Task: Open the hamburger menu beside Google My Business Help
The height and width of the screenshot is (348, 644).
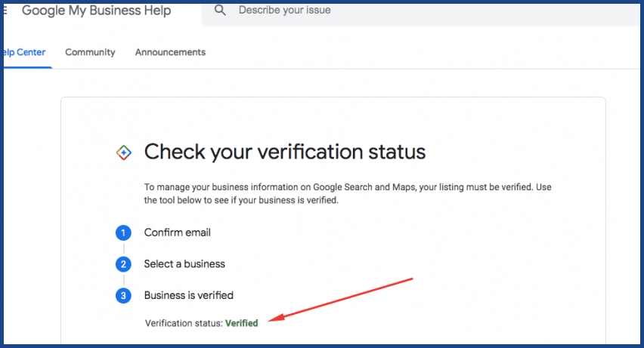Action: 5,10
